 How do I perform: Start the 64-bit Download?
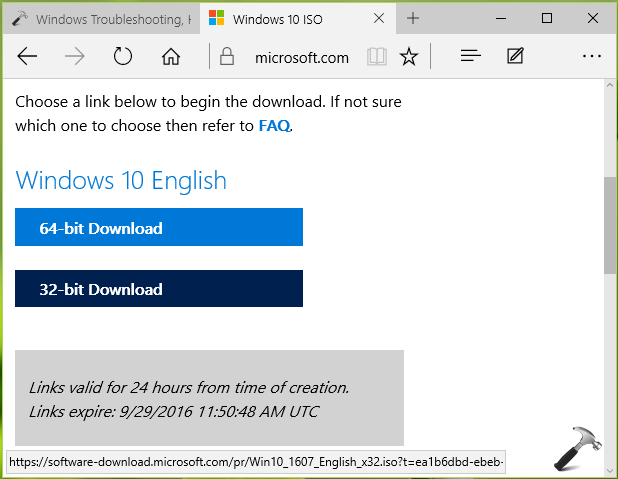point(159,227)
